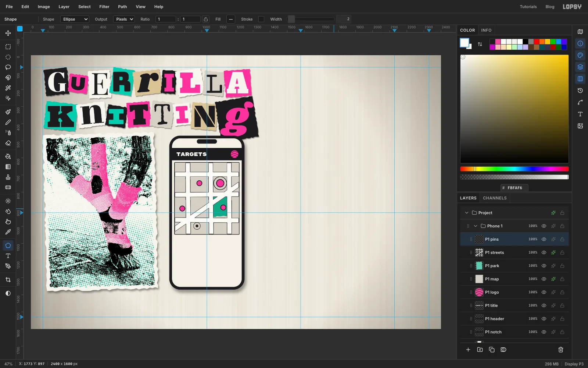
Task: Select the Move tool
Action: [8, 33]
